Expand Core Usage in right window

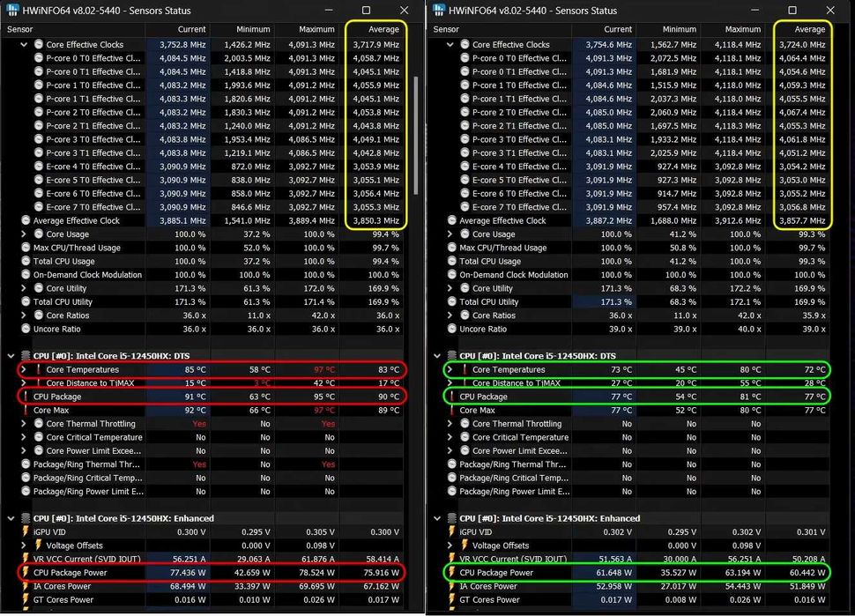[450, 234]
